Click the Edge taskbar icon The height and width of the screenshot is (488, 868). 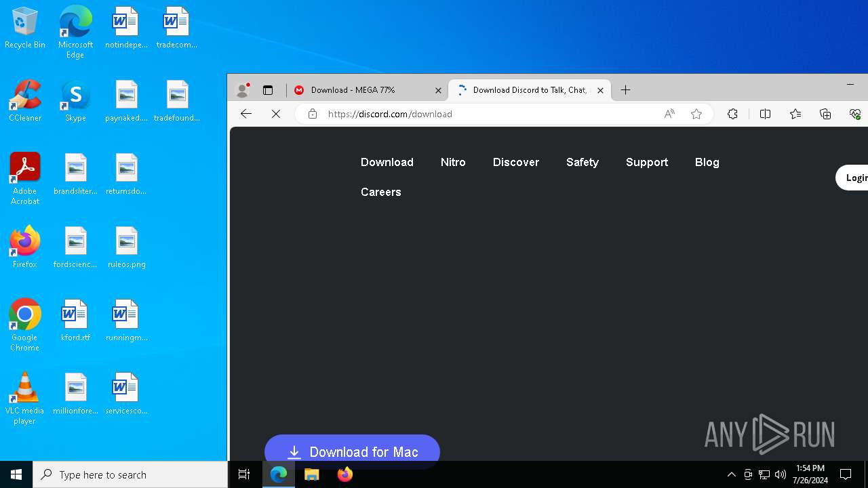(x=279, y=474)
